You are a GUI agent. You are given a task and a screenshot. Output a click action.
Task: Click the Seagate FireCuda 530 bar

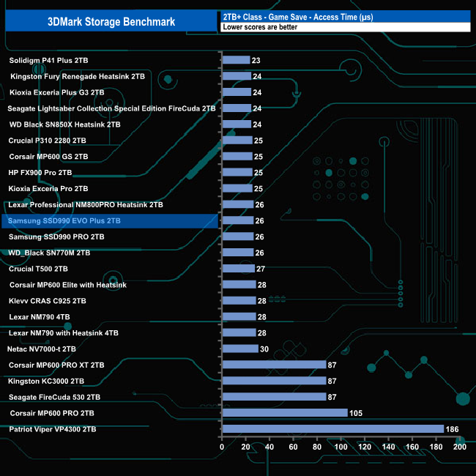pos(275,396)
